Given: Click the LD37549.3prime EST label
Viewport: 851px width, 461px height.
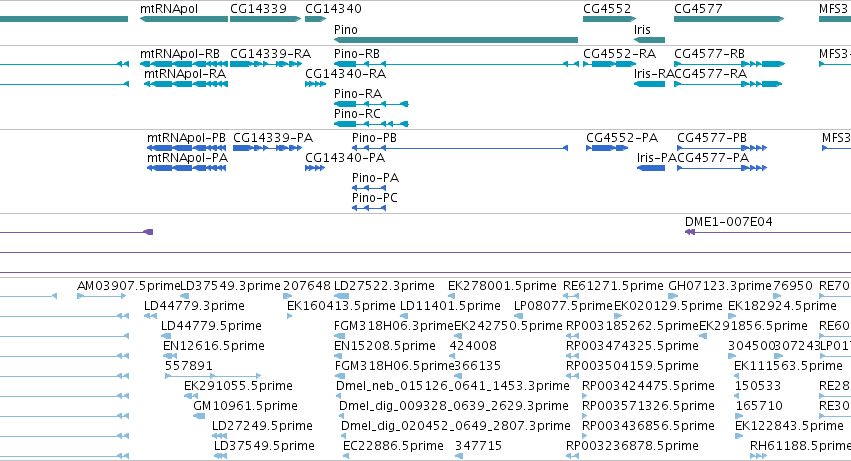Looking at the screenshot, I should point(230,286).
